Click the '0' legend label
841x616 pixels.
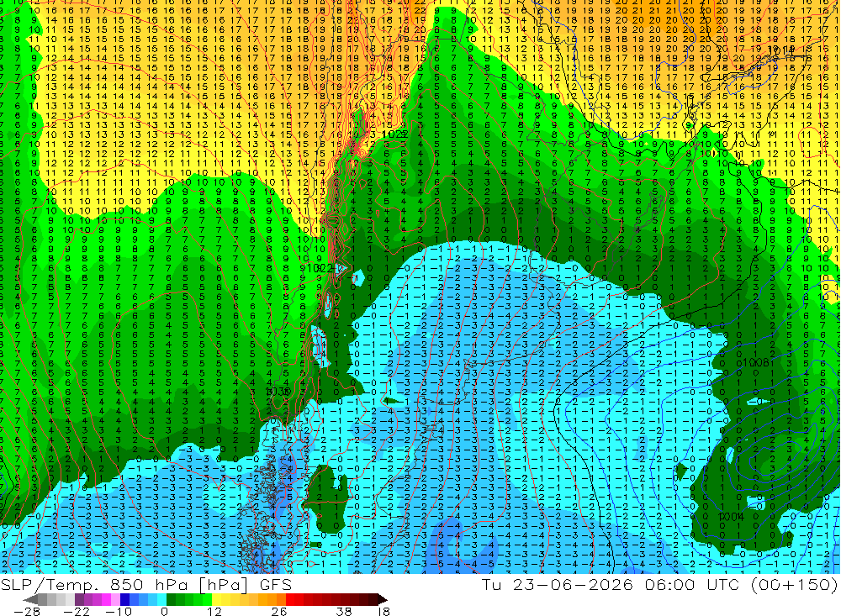[x=164, y=612]
